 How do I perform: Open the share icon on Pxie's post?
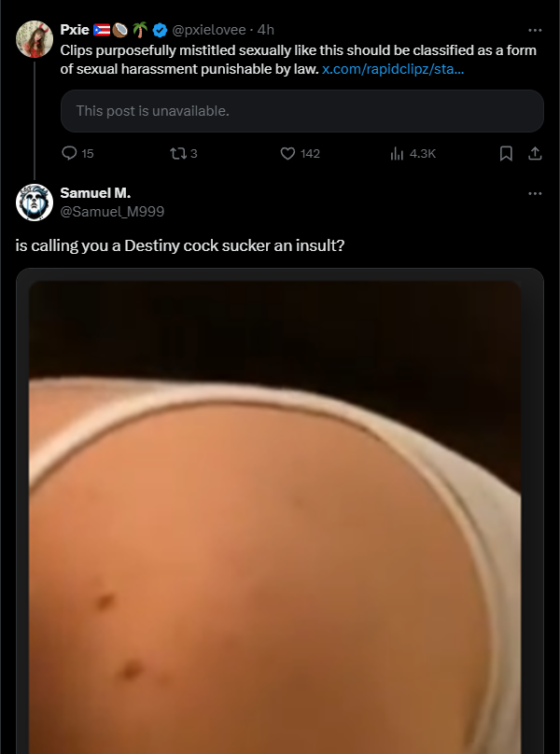(535, 153)
